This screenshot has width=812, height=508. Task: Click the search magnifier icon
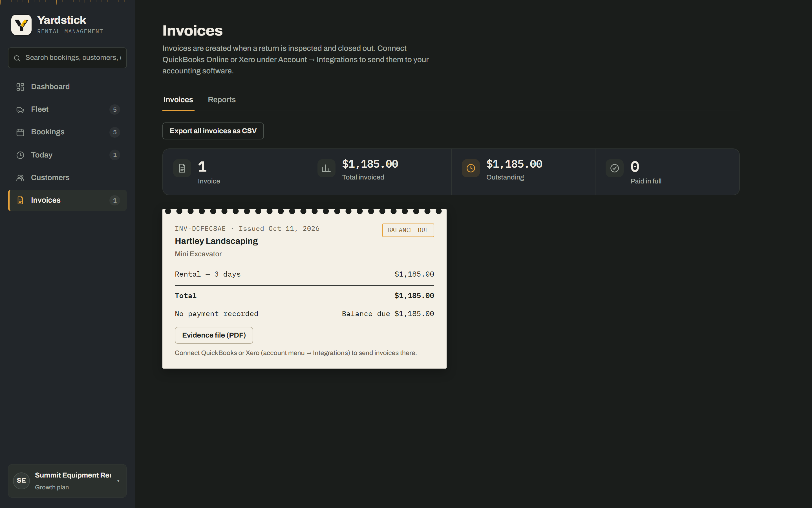pos(17,58)
